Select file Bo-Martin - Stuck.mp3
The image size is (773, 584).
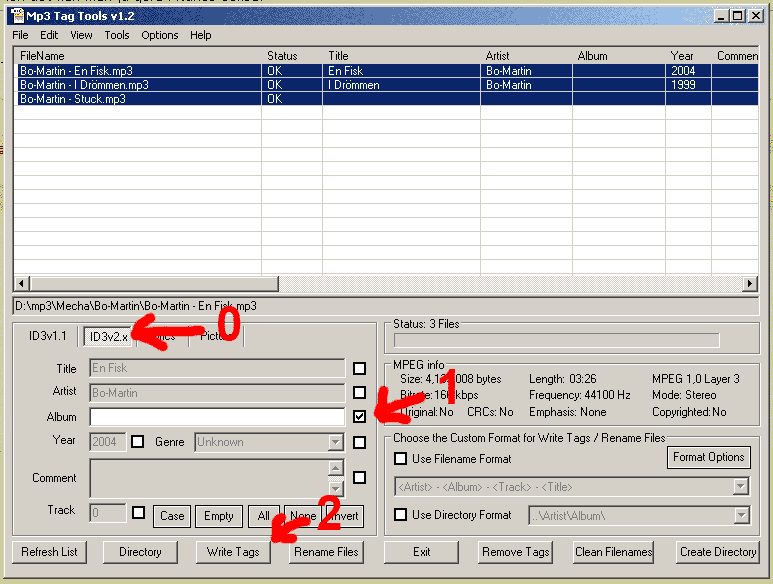tap(73, 99)
